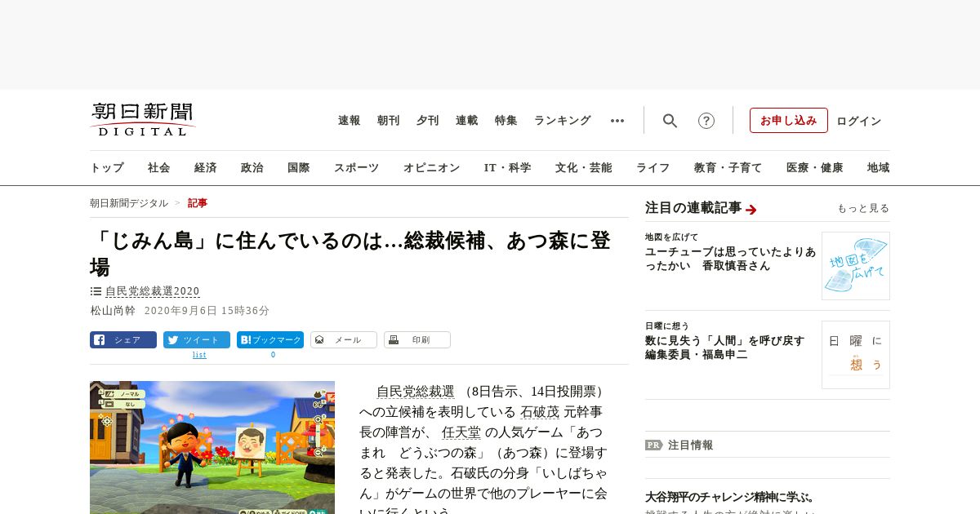
Task: Print the article with 印刷 button
Action: click(417, 340)
